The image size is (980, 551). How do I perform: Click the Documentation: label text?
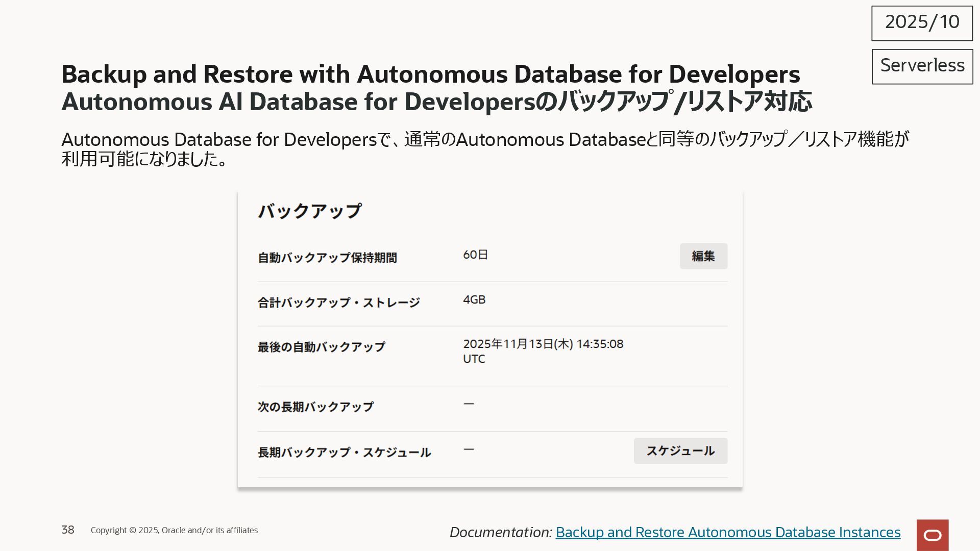500,532
